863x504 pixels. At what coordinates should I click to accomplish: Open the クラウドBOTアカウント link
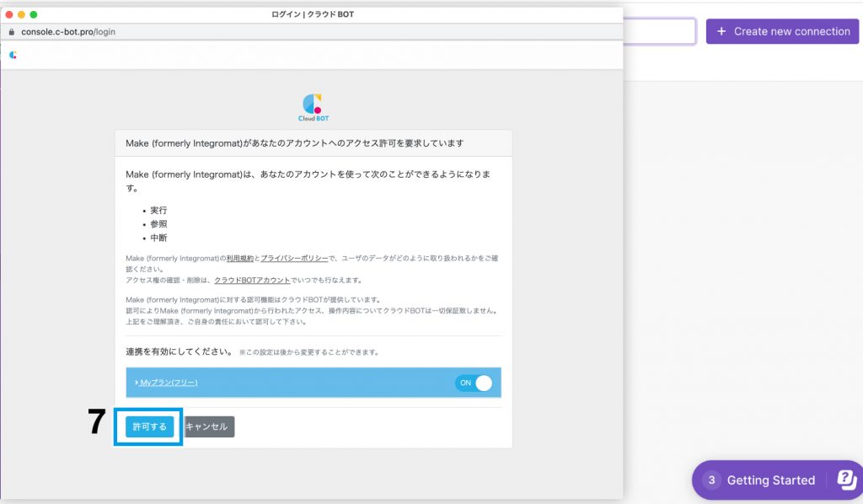(252, 280)
